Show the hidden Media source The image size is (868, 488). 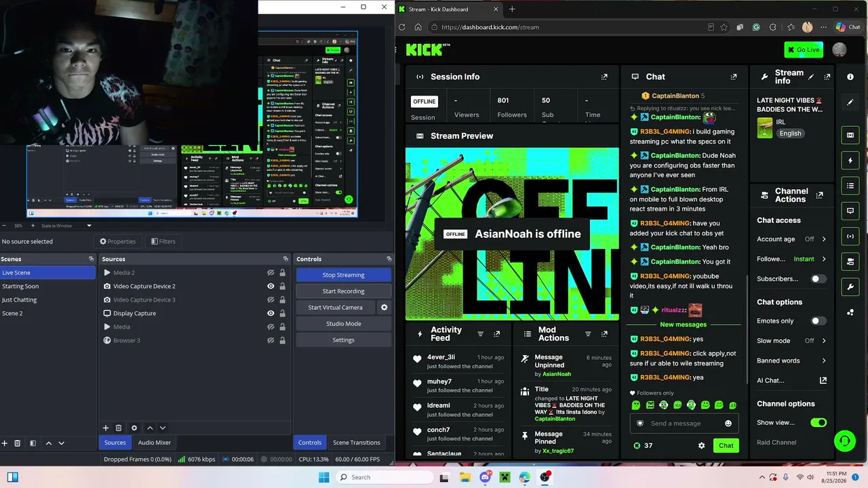click(271, 327)
